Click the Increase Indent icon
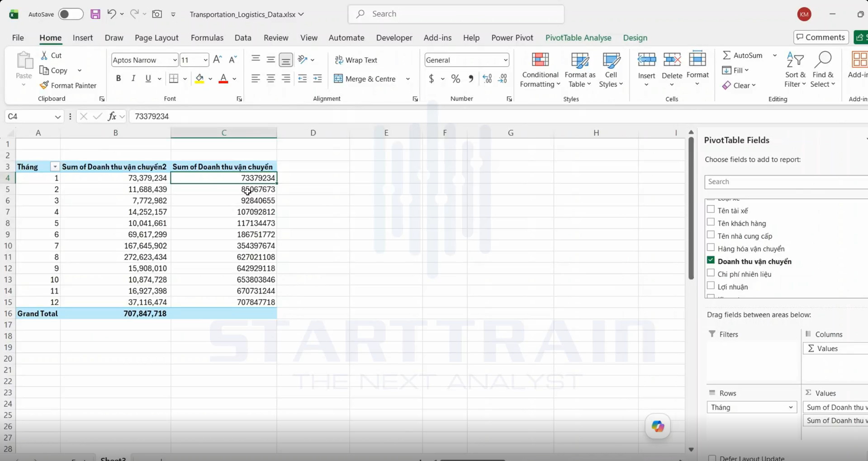Image resolution: width=868 pixels, height=461 pixels. pyautogui.click(x=318, y=79)
